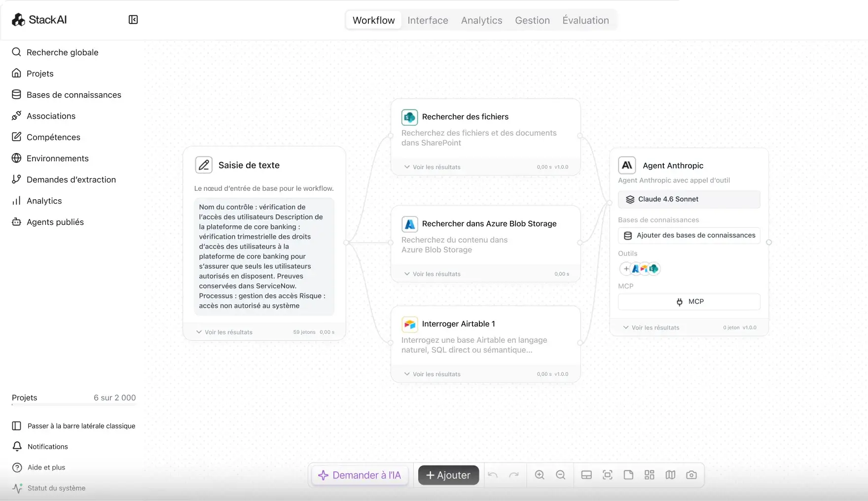
Task: Show the canvas minimap
Action: pyautogui.click(x=670, y=475)
